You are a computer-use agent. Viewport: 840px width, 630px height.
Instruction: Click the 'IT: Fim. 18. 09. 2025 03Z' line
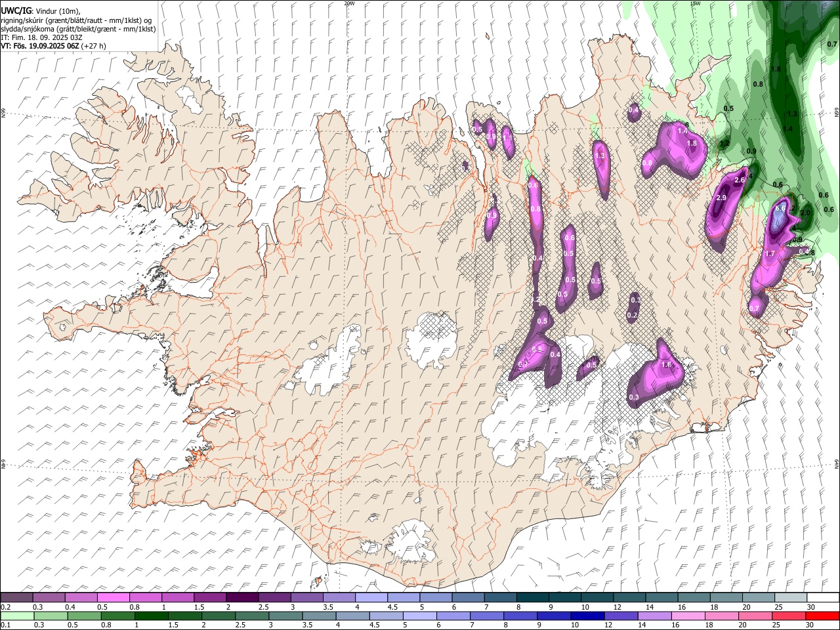[x=41, y=37]
